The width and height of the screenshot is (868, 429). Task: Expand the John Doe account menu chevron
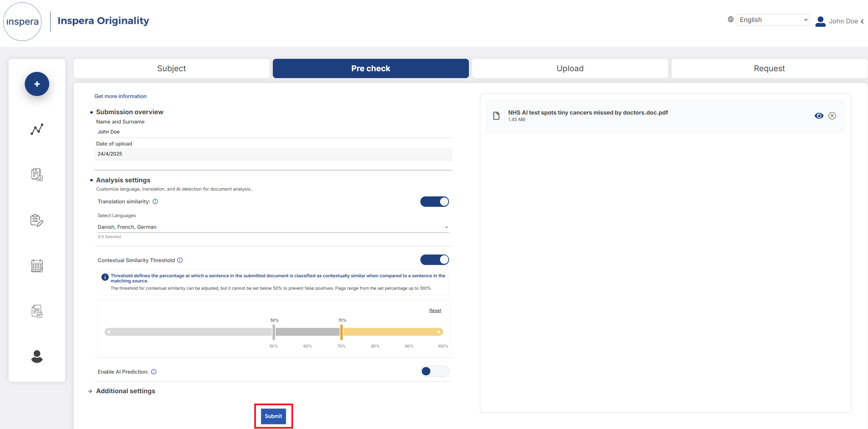(x=862, y=21)
